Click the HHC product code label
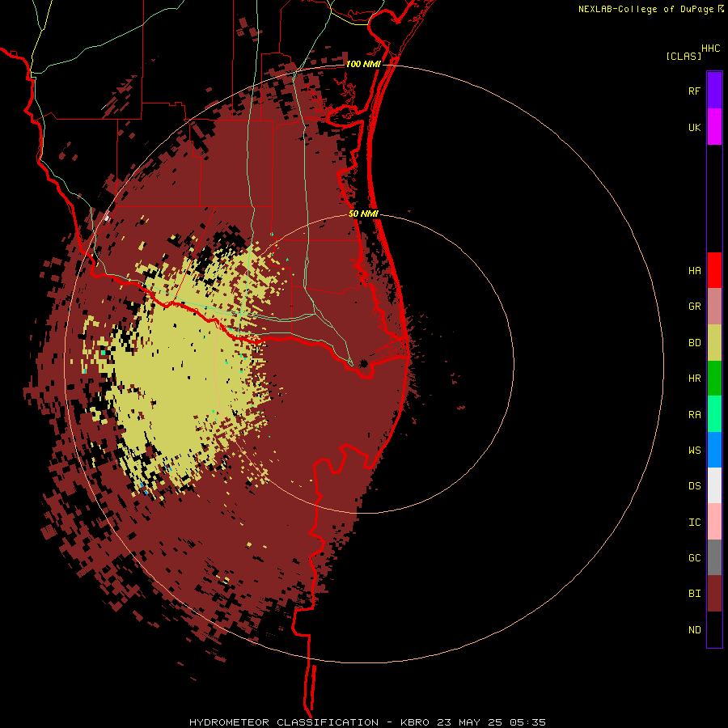Viewport: 728px width, 728px height. [x=710, y=49]
